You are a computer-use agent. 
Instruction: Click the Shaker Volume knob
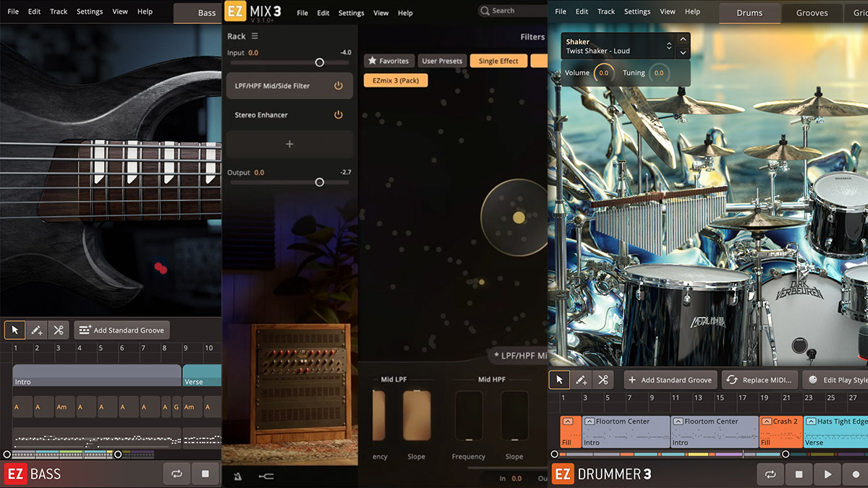coord(603,73)
